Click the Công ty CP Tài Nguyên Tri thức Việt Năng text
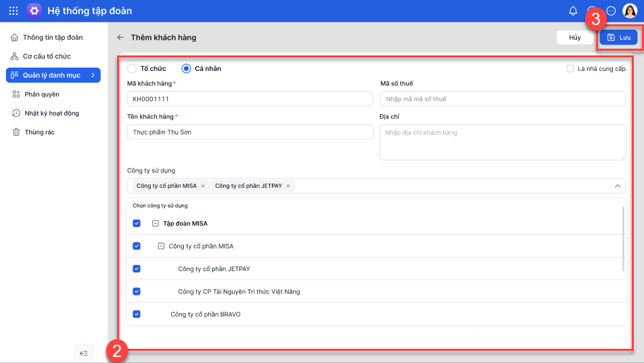This screenshot has height=363, width=644. 239,291
